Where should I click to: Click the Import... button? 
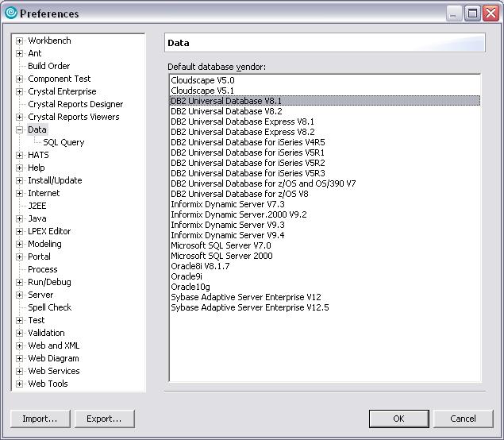coord(40,419)
